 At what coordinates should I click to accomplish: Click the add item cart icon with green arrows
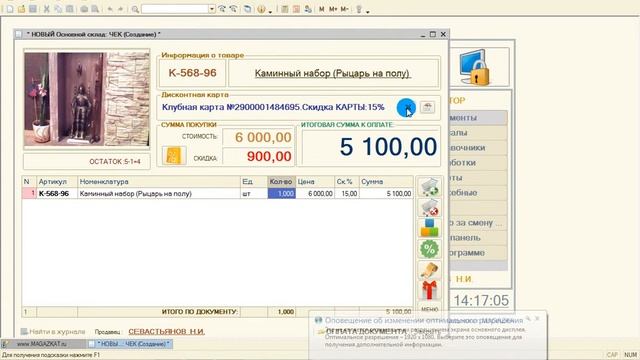(x=429, y=187)
